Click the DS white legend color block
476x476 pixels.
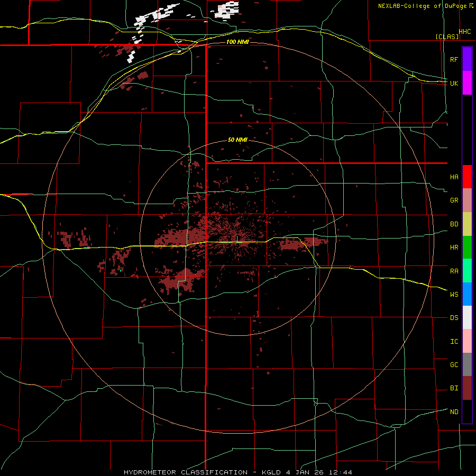[467, 317]
